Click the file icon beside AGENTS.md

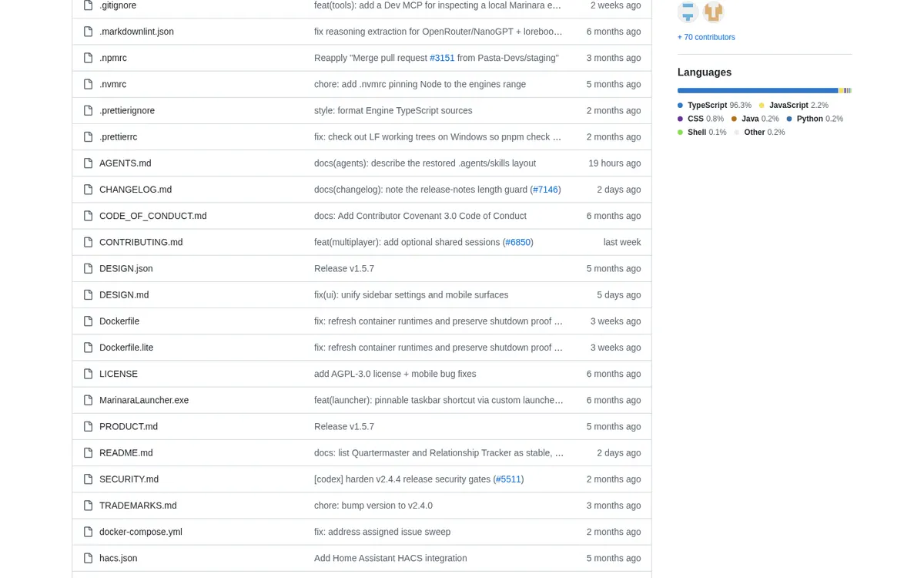coord(88,163)
